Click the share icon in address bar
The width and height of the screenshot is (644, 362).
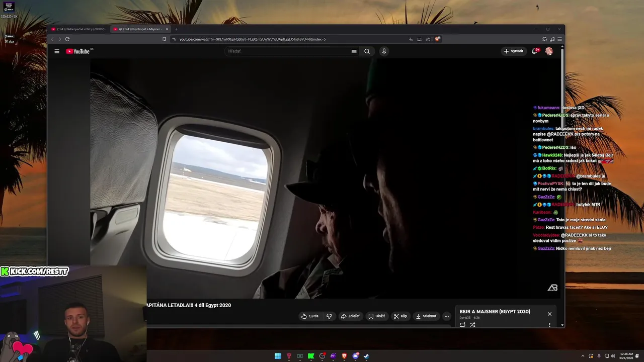click(428, 39)
